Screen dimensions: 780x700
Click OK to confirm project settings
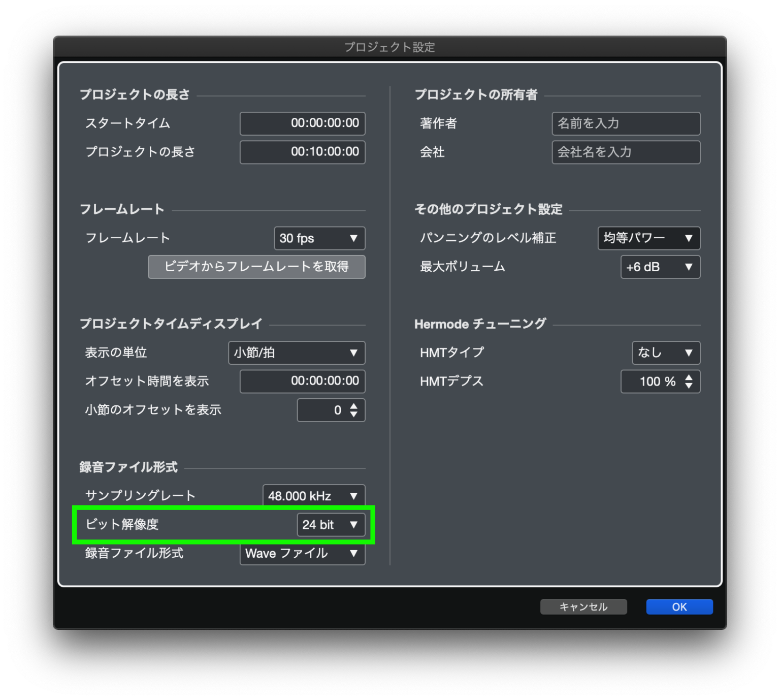(679, 607)
